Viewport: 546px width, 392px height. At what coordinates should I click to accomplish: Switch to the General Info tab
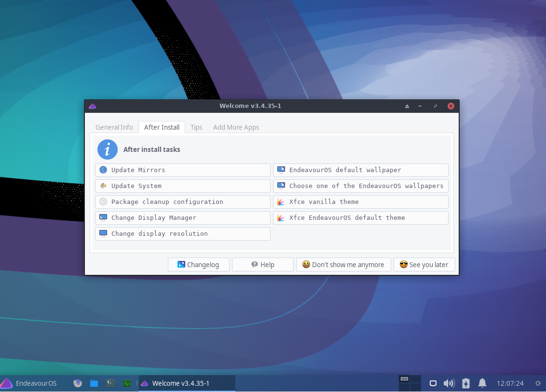(x=114, y=127)
